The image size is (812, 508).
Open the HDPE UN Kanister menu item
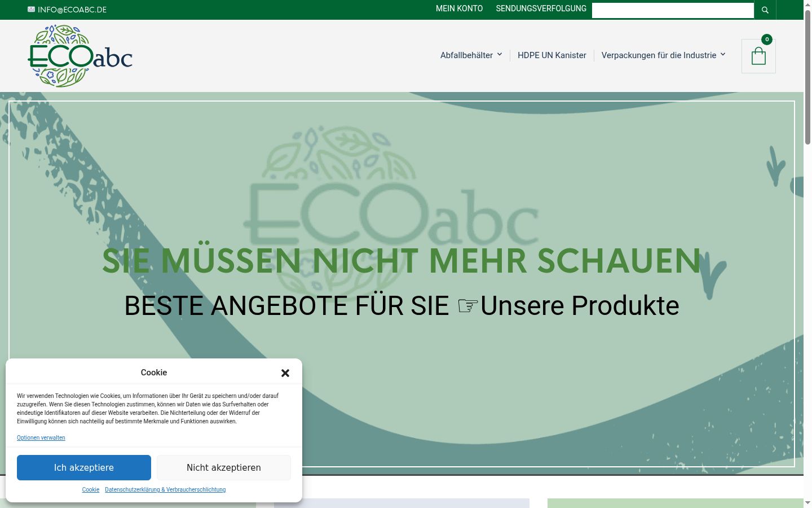(x=552, y=55)
